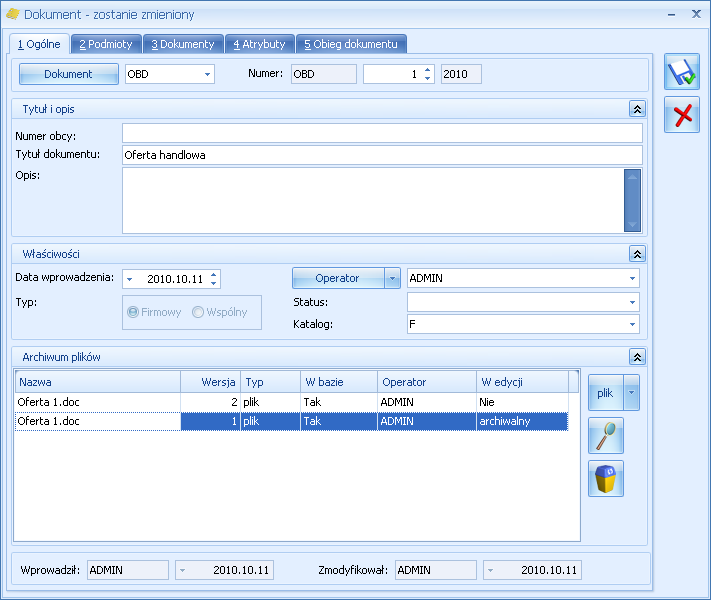Click the Tytuł dokumentu field
The height and width of the screenshot is (600, 711).
(x=382, y=155)
